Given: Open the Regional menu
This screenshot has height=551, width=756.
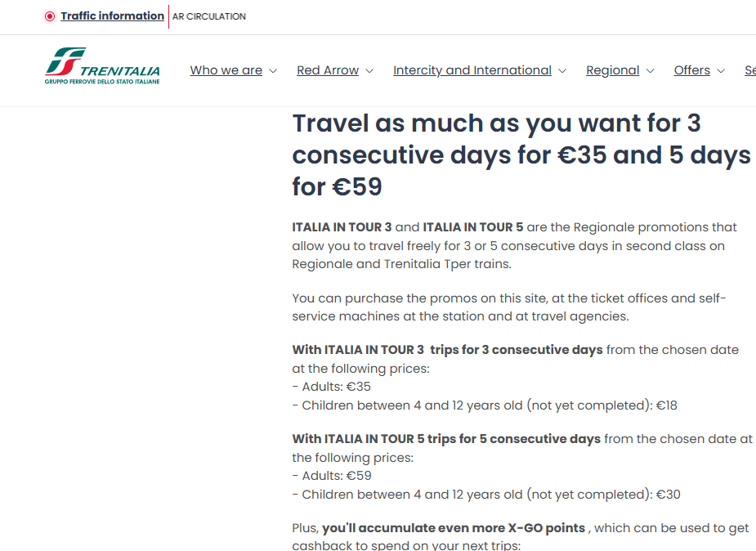Looking at the screenshot, I should pos(613,70).
